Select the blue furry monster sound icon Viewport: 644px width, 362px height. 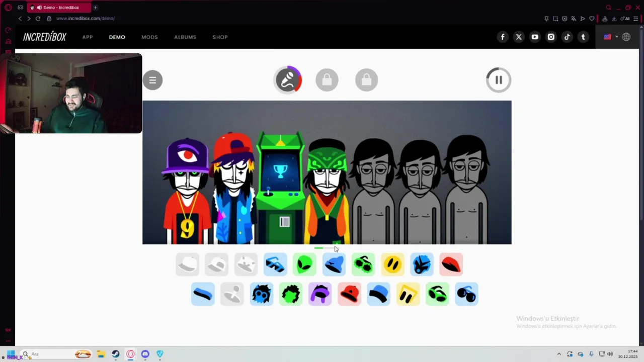click(262, 294)
